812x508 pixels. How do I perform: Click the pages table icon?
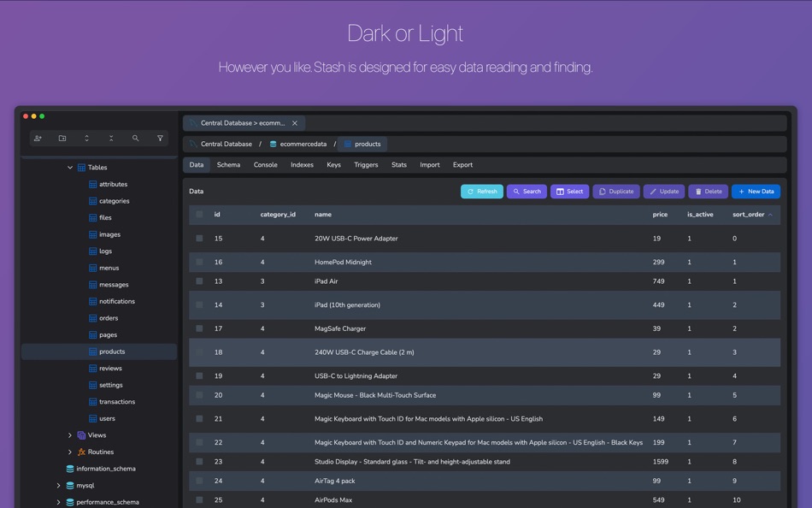pyautogui.click(x=92, y=335)
